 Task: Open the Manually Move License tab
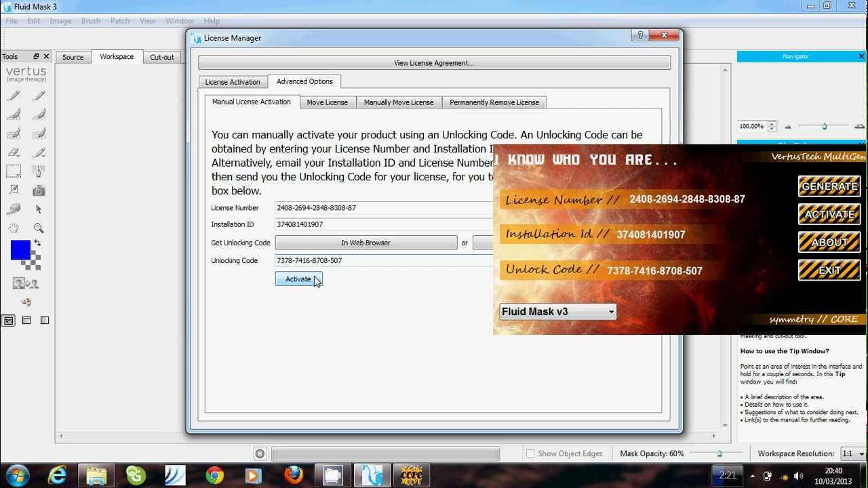(x=399, y=102)
